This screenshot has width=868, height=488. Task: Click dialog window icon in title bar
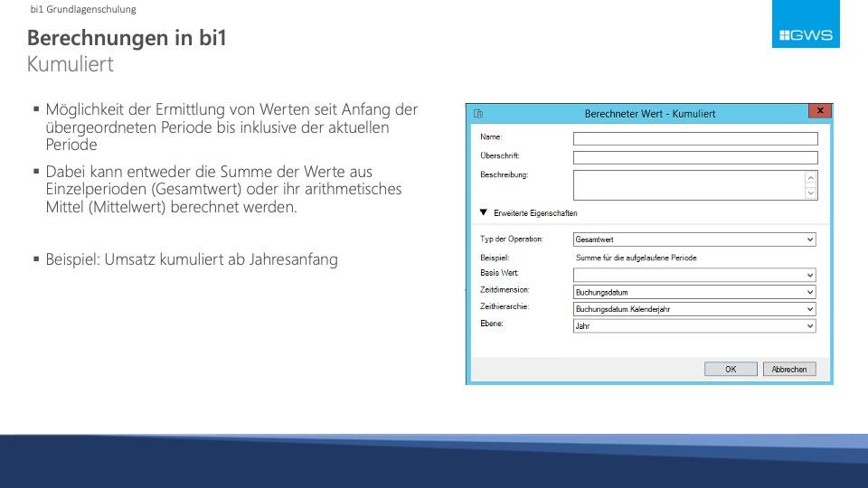click(x=478, y=114)
